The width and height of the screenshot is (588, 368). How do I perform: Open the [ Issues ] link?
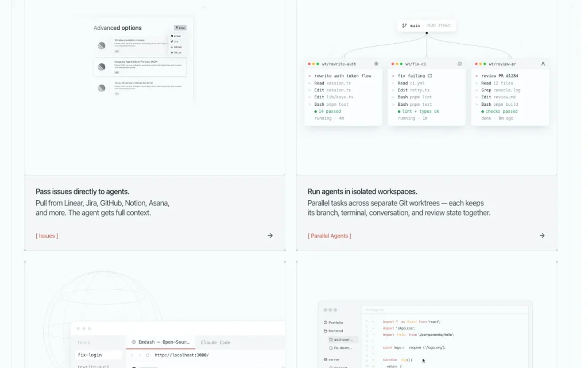click(x=47, y=236)
